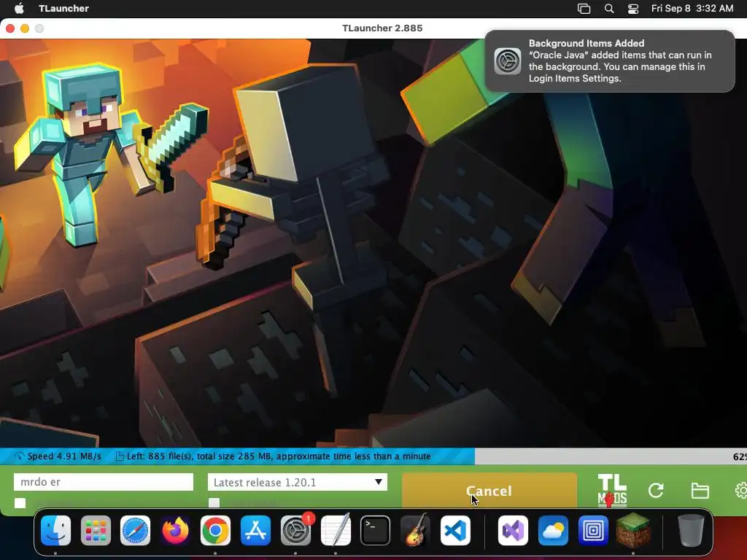The image size is (747, 560).
Task: Open Terminal from the dock
Action: [x=376, y=531]
